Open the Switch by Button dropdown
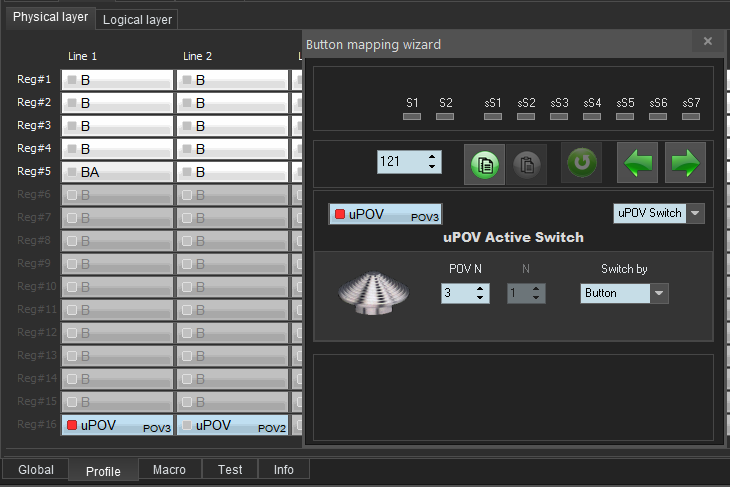The width and height of the screenshot is (730, 487). [x=659, y=293]
